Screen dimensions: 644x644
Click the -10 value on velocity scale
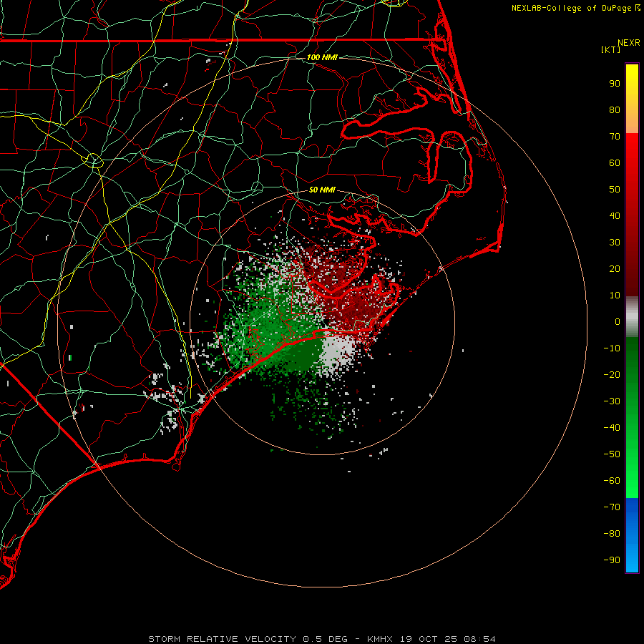click(612, 348)
